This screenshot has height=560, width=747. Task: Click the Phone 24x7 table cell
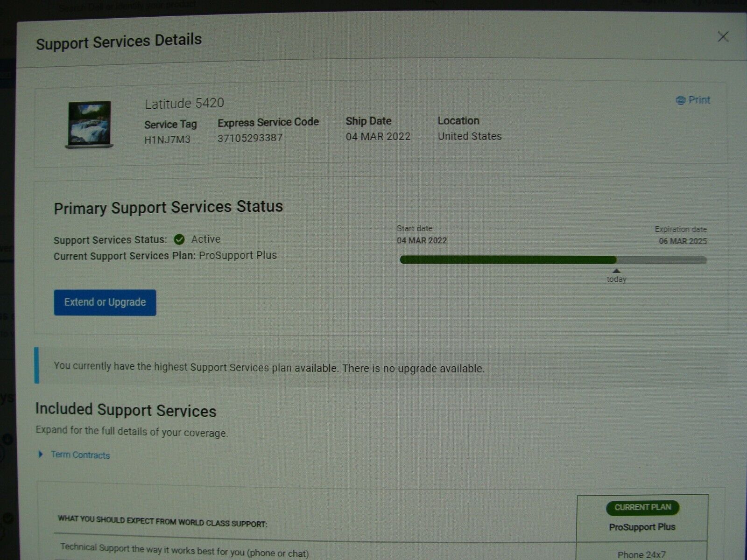[641, 554]
